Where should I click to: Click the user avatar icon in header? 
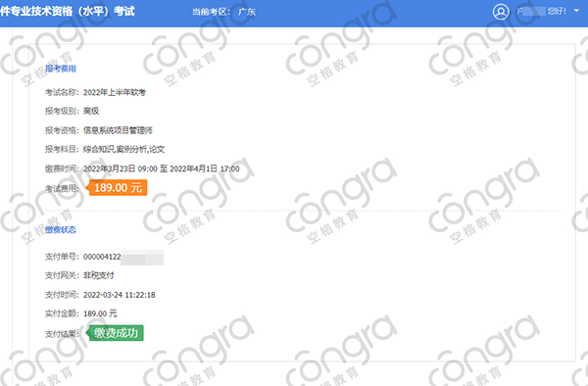tap(501, 12)
